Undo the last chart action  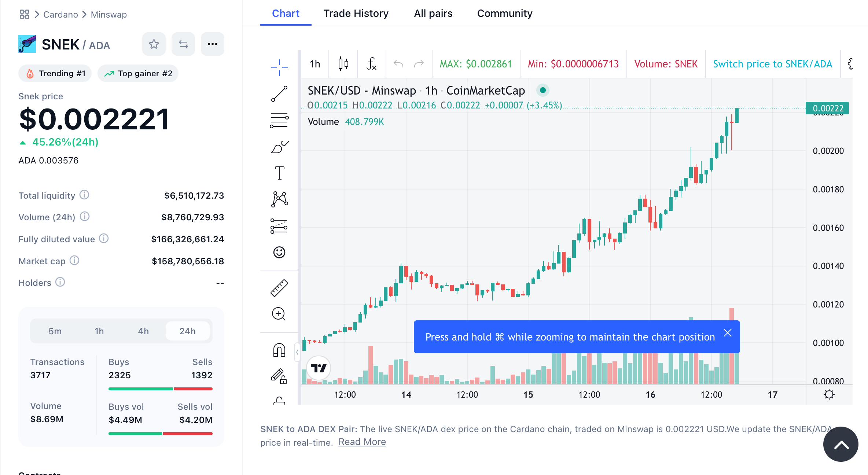[x=398, y=64]
